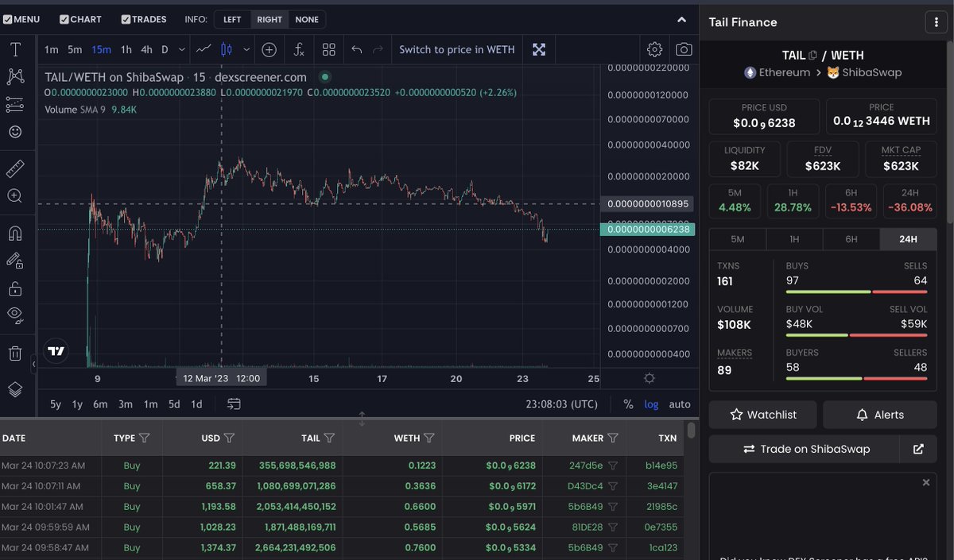Viewport: 954px width, 560px height.
Task: Toggle log scale mode
Action: pos(651,404)
